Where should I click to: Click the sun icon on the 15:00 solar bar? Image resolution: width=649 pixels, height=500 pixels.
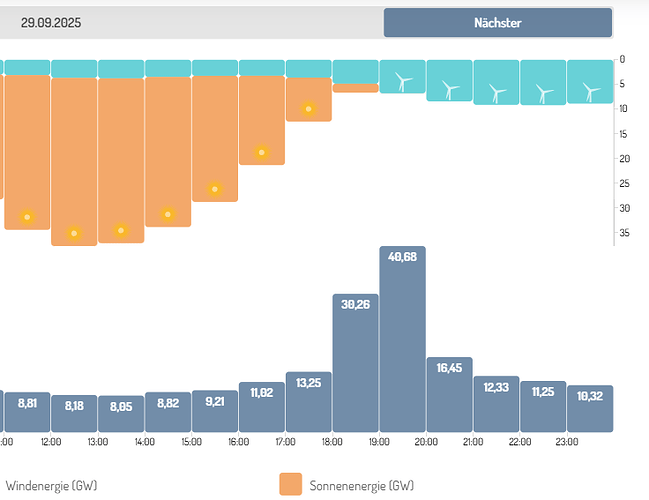(x=214, y=189)
